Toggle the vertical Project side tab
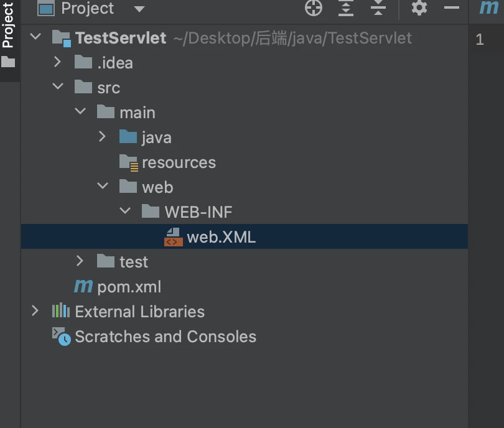This screenshot has height=428, width=504. [x=8, y=34]
